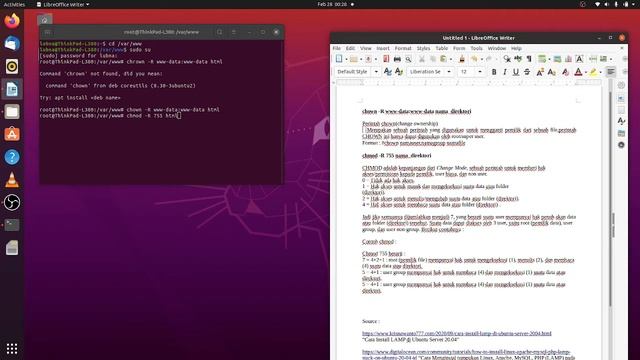Toggle Strikethrough formatting in Writer
640x360 pixels.
point(527,72)
